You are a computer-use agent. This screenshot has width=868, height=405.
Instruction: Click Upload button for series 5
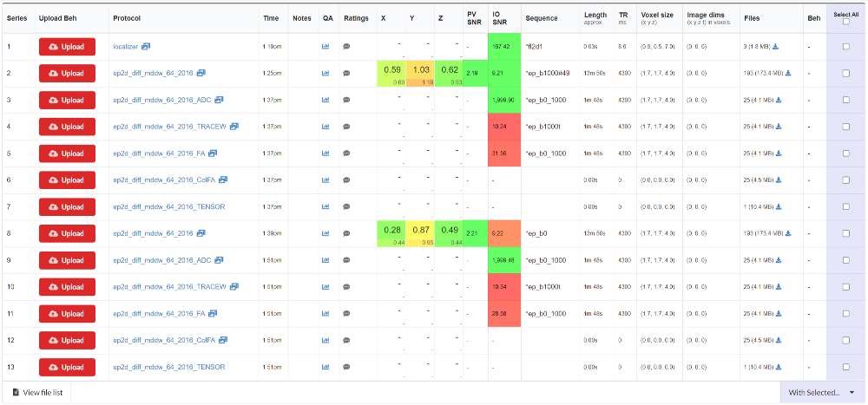pos(67,154)
